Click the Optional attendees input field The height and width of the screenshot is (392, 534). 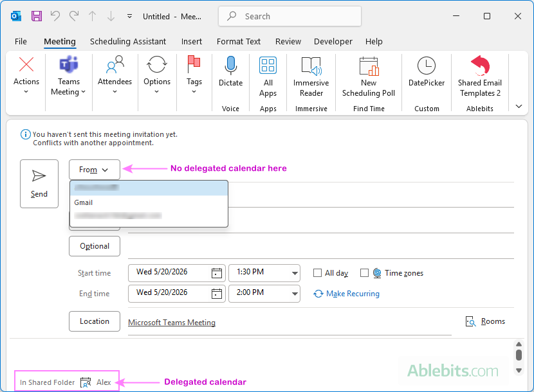tap(321, 246)
